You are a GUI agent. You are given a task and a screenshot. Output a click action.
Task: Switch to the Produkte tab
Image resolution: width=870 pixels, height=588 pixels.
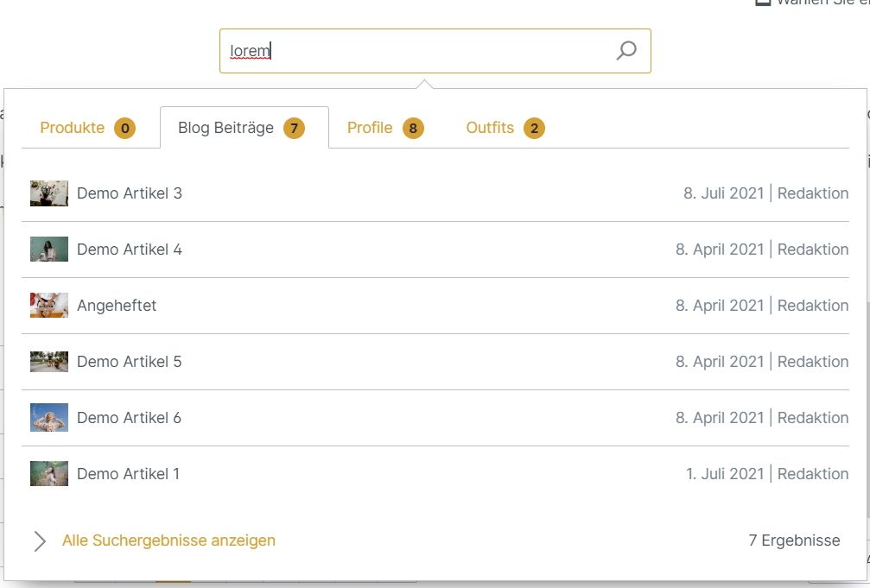87,129
